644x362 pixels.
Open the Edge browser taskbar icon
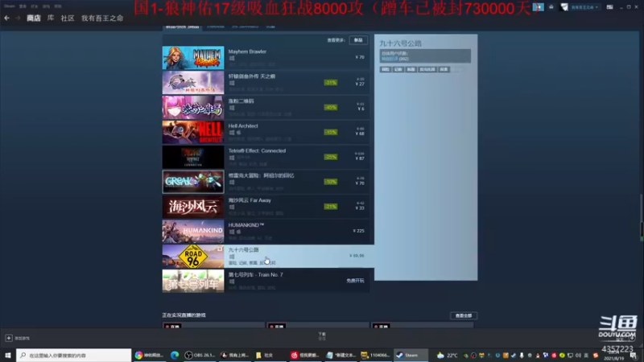click(175, 355)
